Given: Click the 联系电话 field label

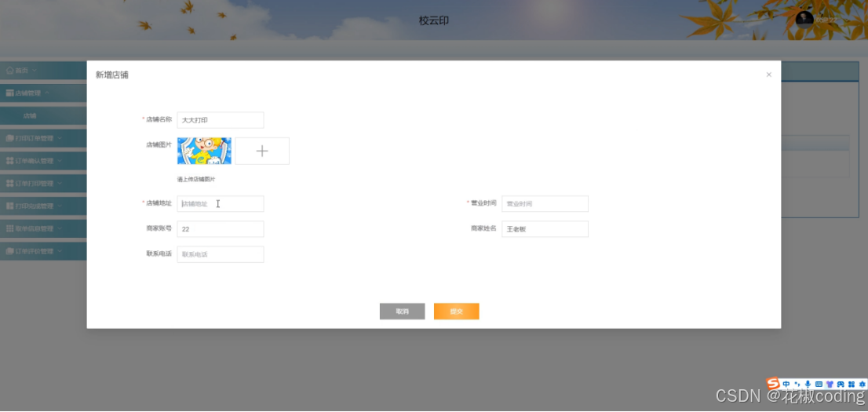Looking at the screenshot, I should coord(159,253).
